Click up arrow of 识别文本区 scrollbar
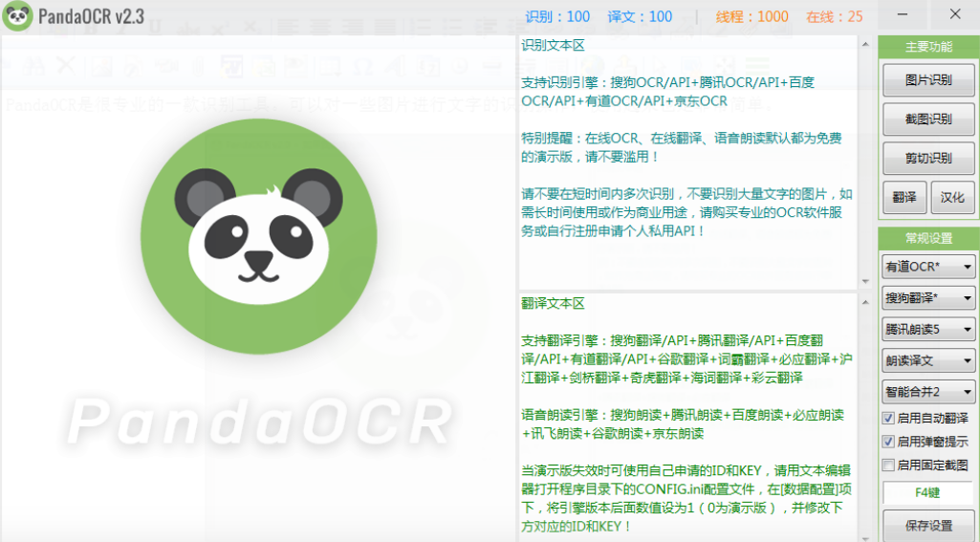 click(x=865, y=44)
